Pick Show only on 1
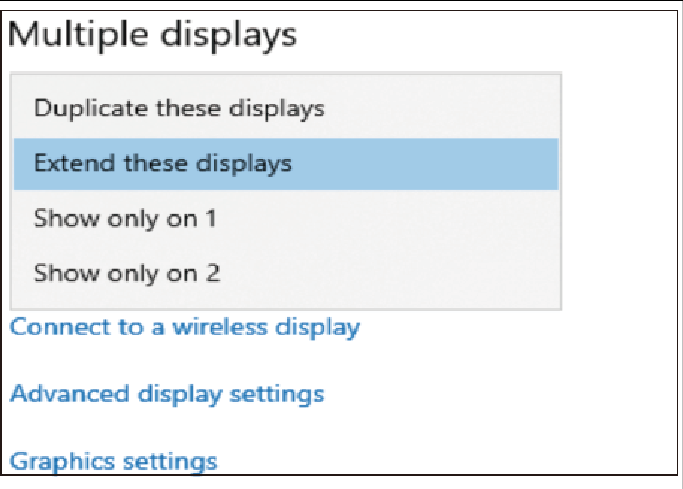 point(125,218)
